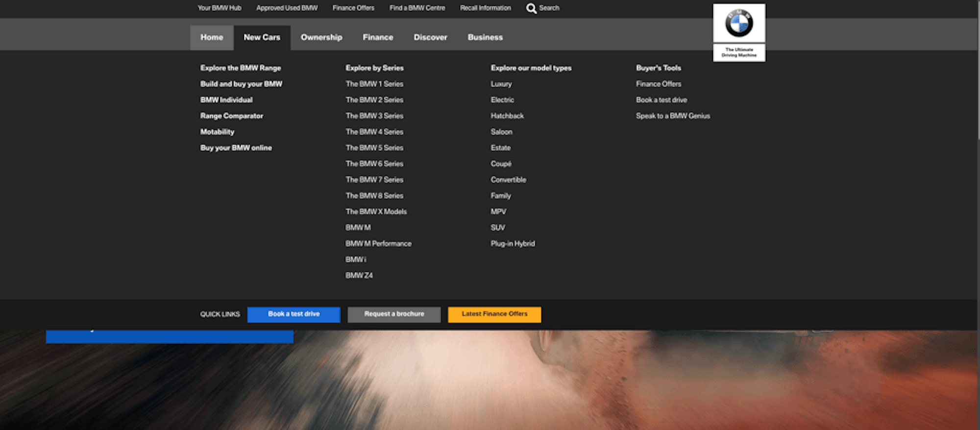Open the BMW i link
Image resolution: width=980 pixels, height=430 pixels.
(356, 260)
